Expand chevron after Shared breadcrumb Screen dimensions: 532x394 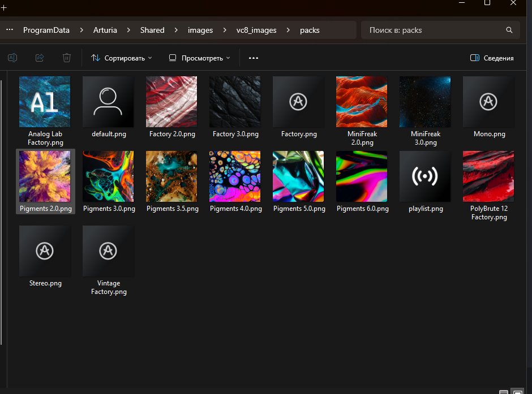[176, 30]
